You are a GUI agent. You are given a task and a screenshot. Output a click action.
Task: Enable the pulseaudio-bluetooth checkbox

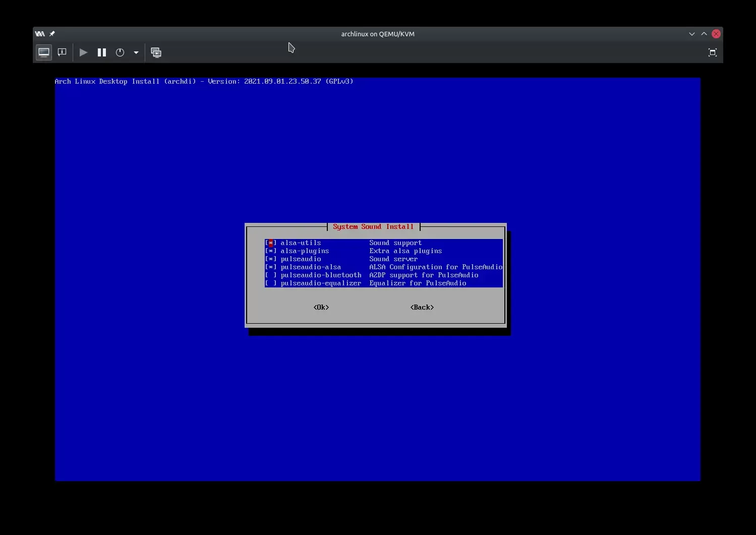coord(271,275)
